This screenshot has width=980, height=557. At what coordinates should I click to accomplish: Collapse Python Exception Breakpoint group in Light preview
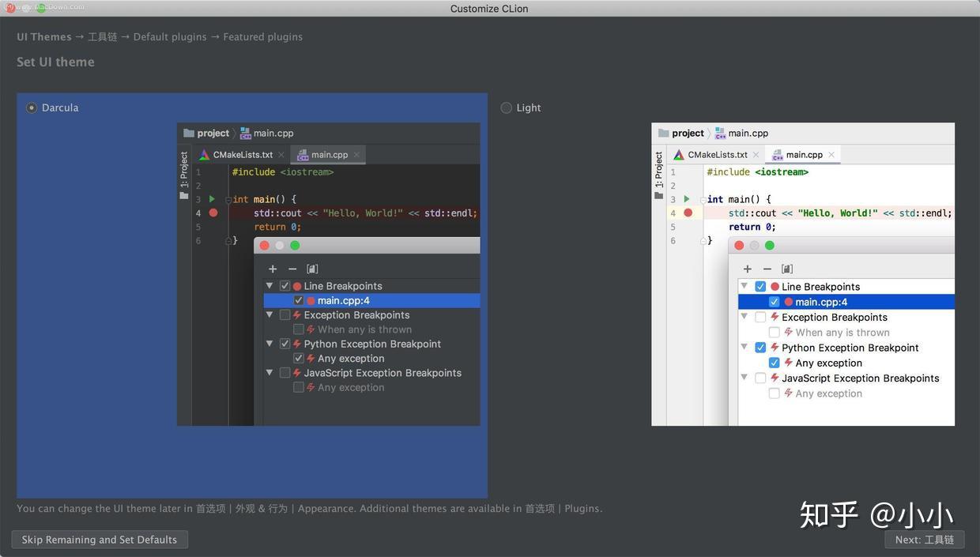744,347
